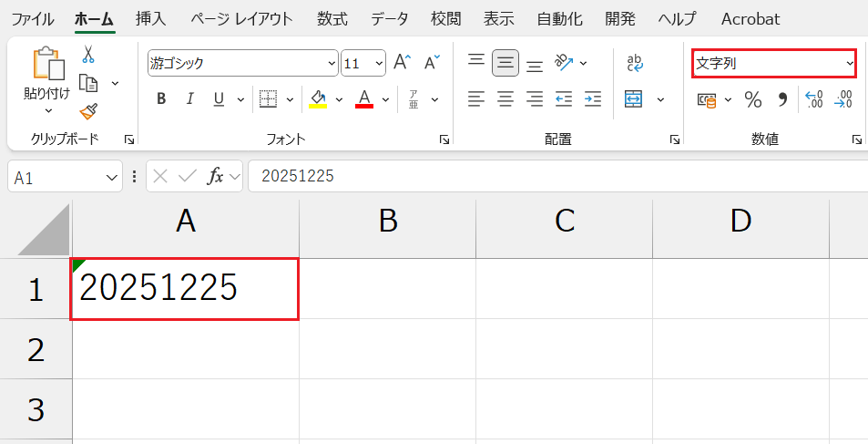Open merge cells dropdown arrow

(660, 99)
